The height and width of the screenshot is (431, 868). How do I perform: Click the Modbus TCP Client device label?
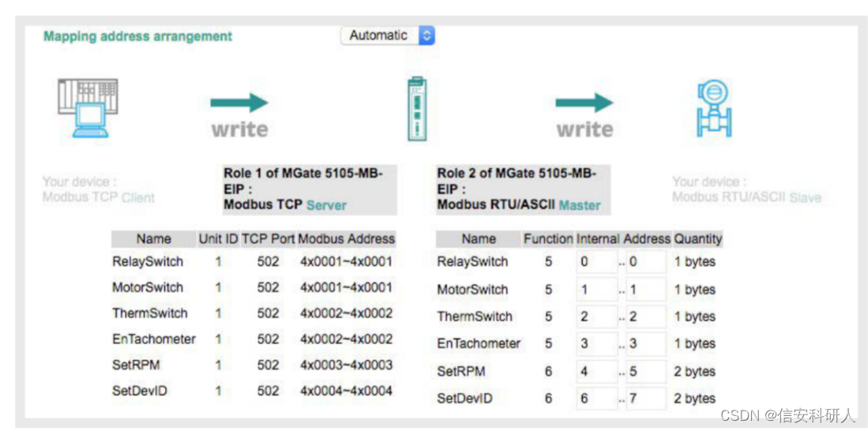99,189
